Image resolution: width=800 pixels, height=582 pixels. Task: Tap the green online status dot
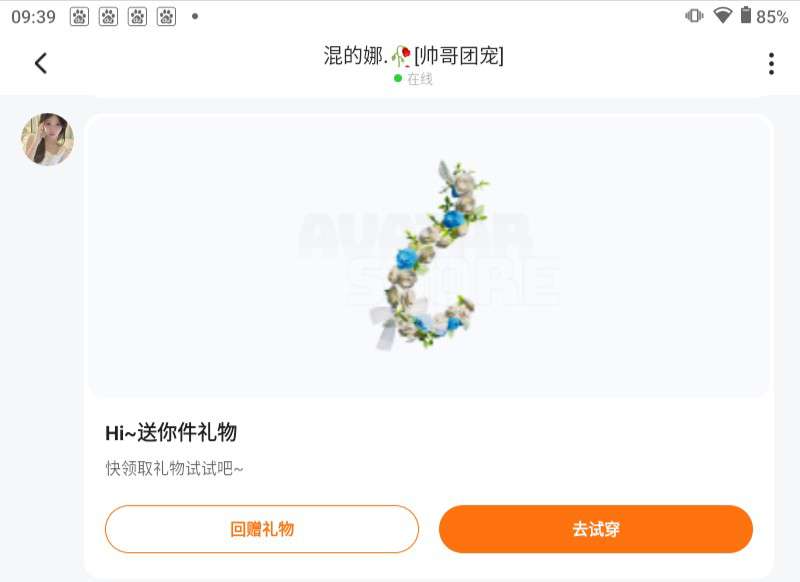[x=398, y=79]
